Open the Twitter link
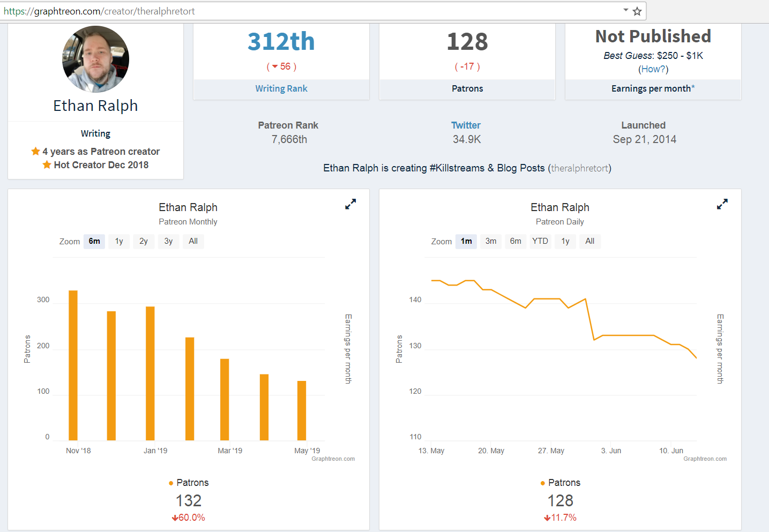Image resolution: width=769 pixels, height=532 pixels. coord(466,125)
